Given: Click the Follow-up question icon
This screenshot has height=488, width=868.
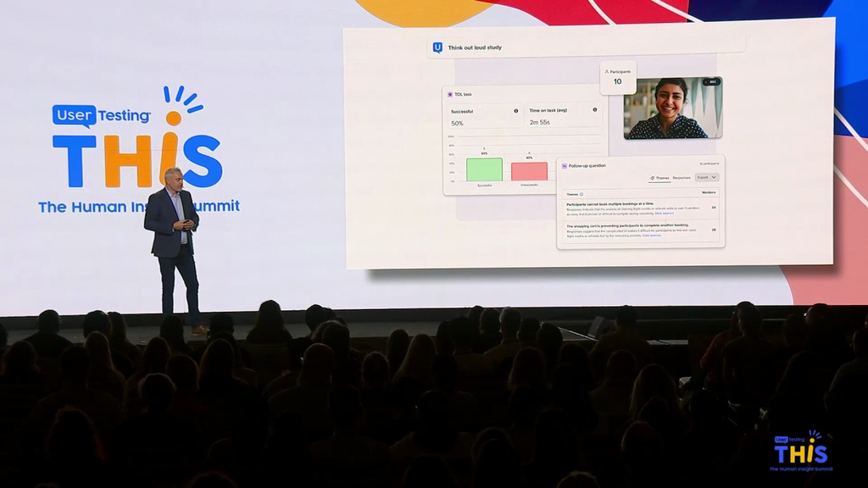Looking at the screenshot, I should pos(564,165).
